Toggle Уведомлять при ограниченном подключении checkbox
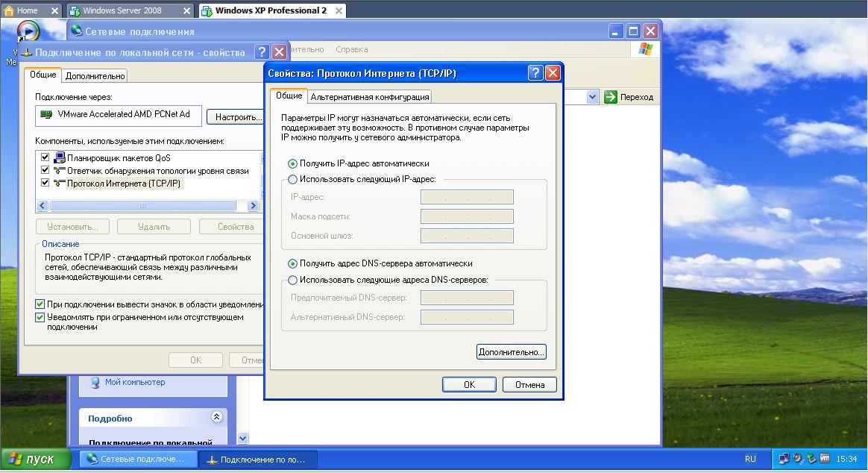Screen dimensions: 868x473 pyautogui.click(x=40, y=317)
